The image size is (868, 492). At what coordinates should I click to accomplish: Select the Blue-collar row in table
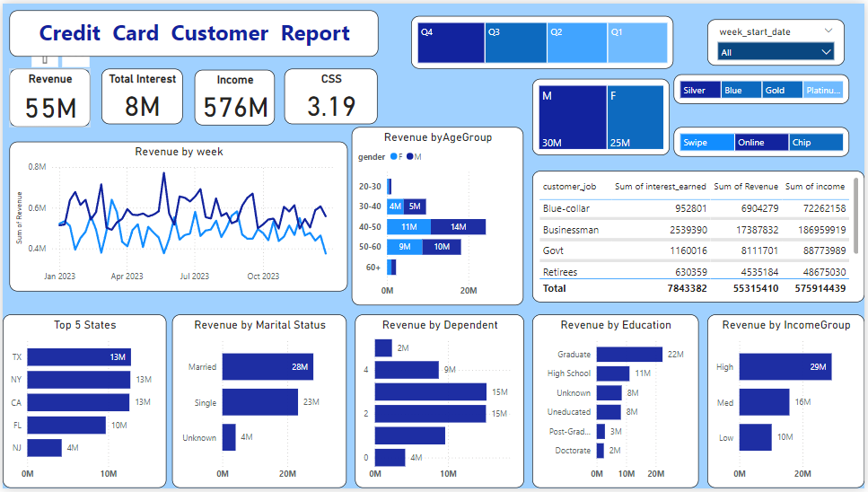tap(694, 208)
